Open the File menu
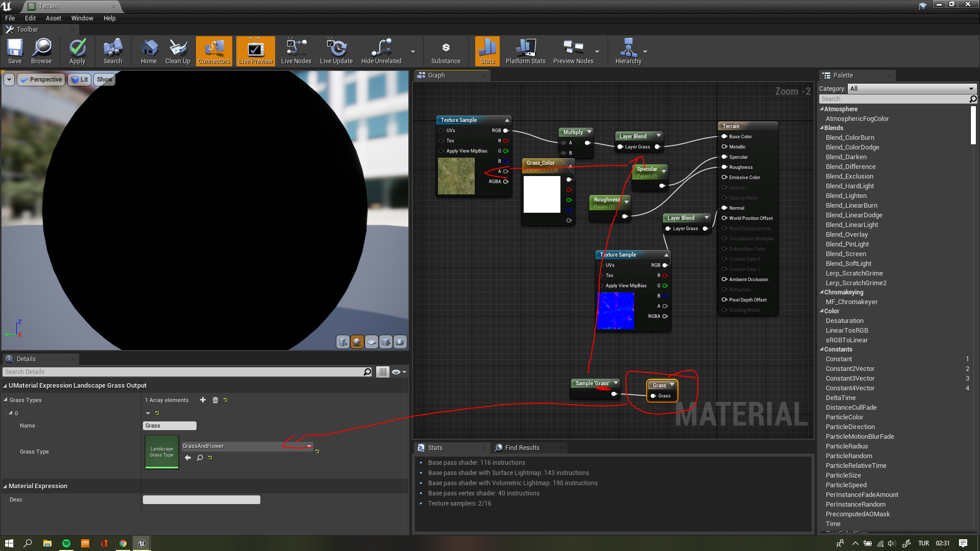Screen dimensions: 980x551 [x=10, y=18]
